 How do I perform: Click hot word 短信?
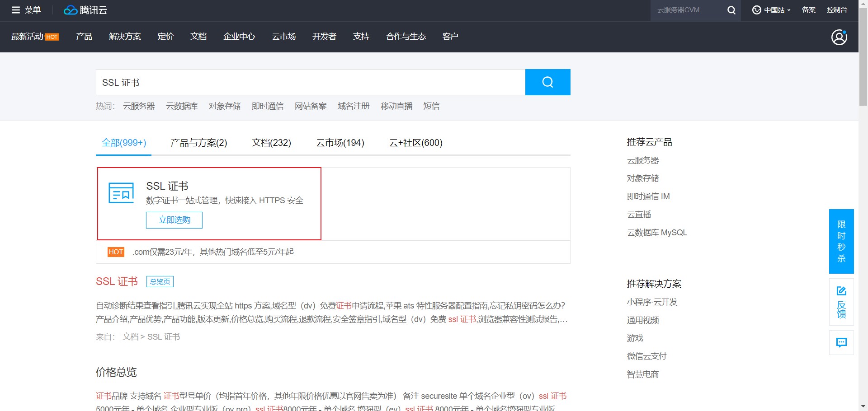pos(431,106)
